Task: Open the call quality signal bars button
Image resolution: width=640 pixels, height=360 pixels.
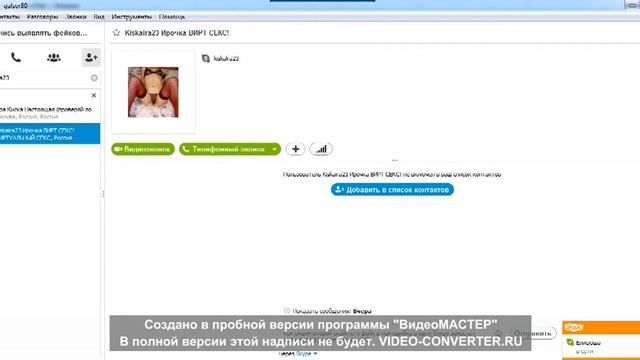Action: pyautogui.click(x=321, y=149)
